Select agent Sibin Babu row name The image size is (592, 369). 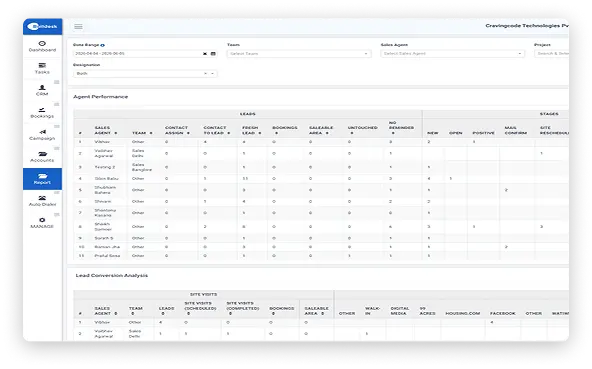coord(106,179)
